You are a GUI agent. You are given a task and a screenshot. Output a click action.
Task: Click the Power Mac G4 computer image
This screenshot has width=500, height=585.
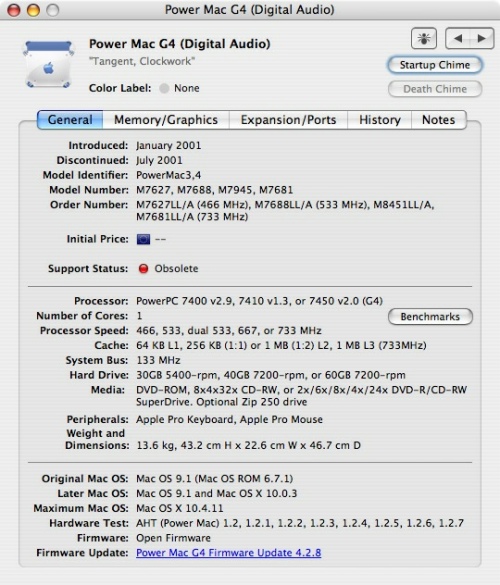coord(48,64)
